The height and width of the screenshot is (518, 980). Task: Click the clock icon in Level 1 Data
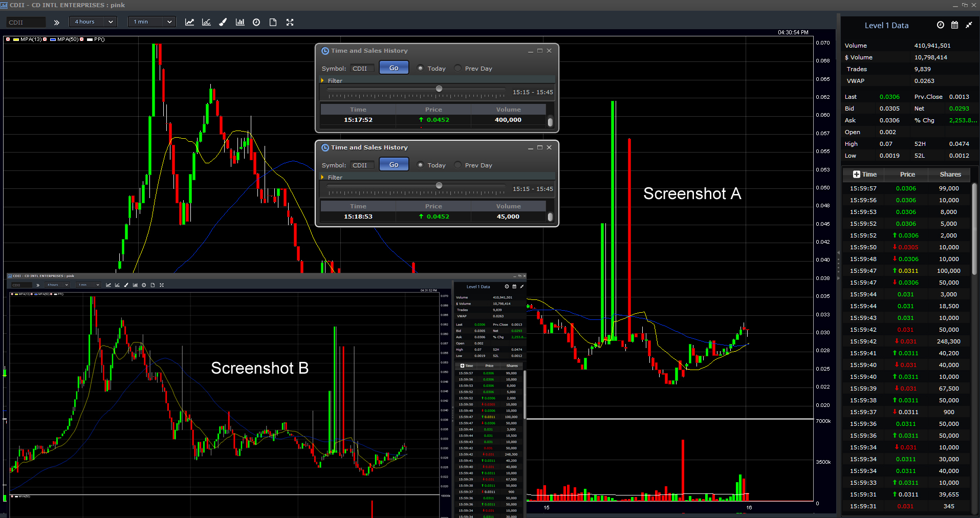click(941, 25)
